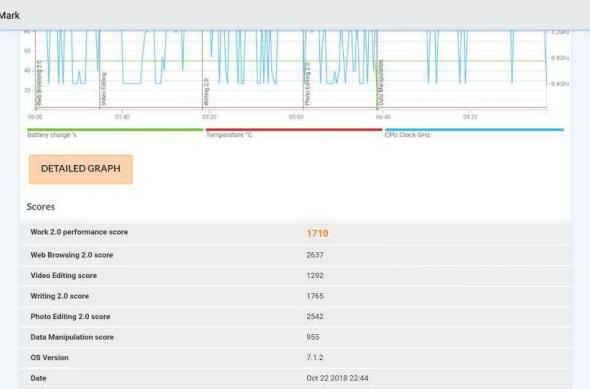
Task: Select the Data Manipulation graph marker
Action: click(381, 83)
